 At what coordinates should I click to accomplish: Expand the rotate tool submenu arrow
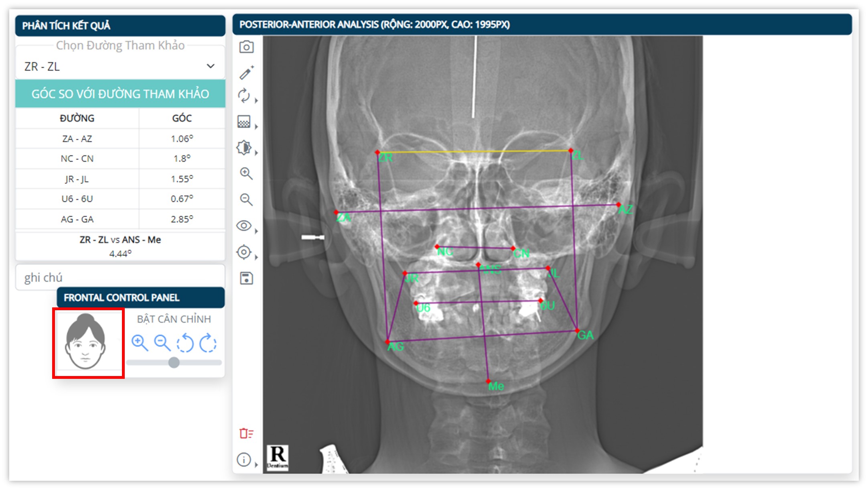[x=256, y=100]
